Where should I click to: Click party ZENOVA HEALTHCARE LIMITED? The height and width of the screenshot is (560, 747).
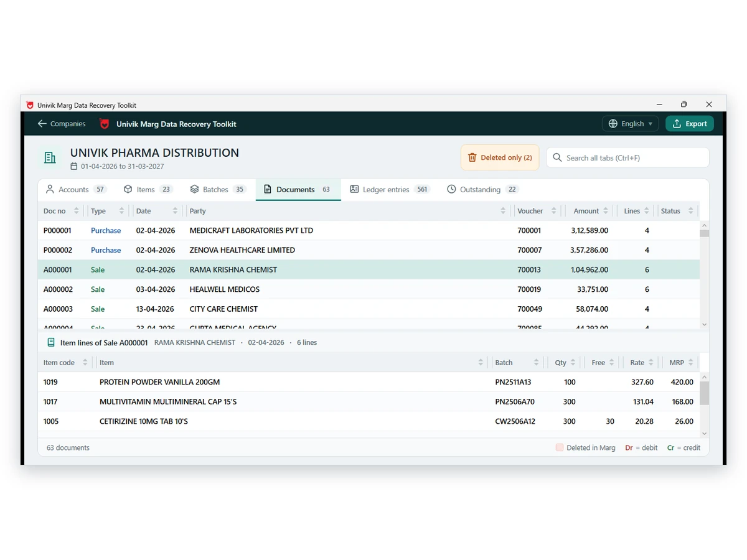(x=242, y=250)
